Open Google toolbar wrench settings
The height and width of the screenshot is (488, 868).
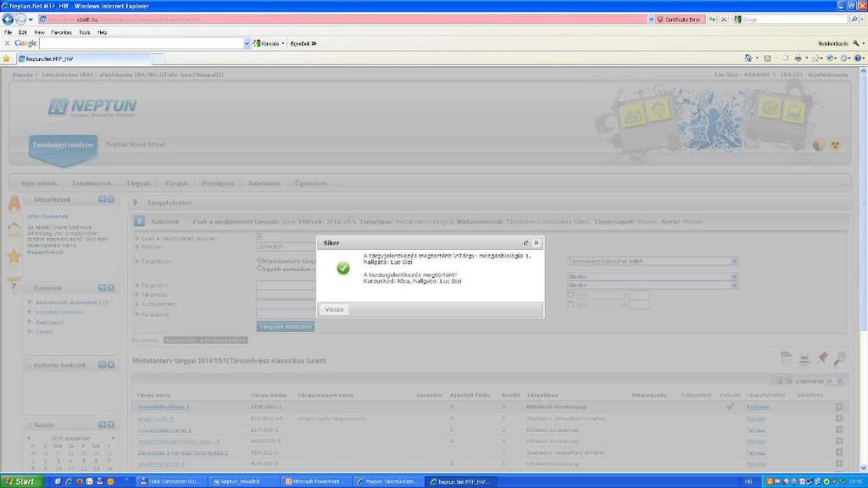pyautogui.click(x=856, y=43)
